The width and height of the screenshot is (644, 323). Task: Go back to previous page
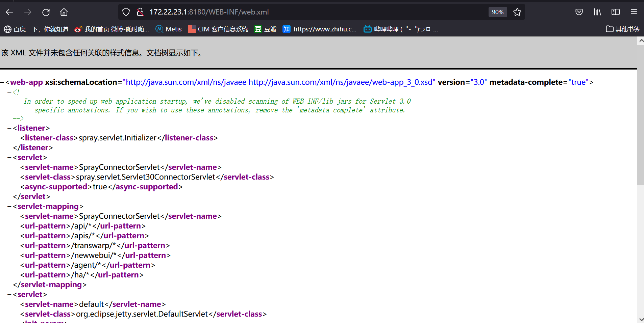click(9, 11)
